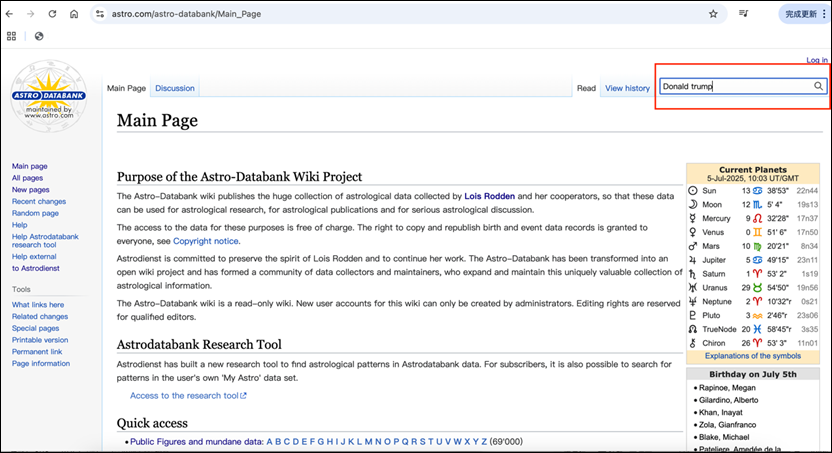Open the Copyright notice link
Viewport: 832px width, 453px height.
(x=206, y=241)
